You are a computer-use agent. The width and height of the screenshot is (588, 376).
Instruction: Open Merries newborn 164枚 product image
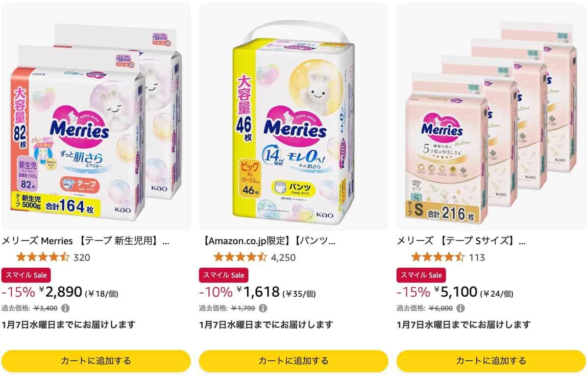pos(96,117)
